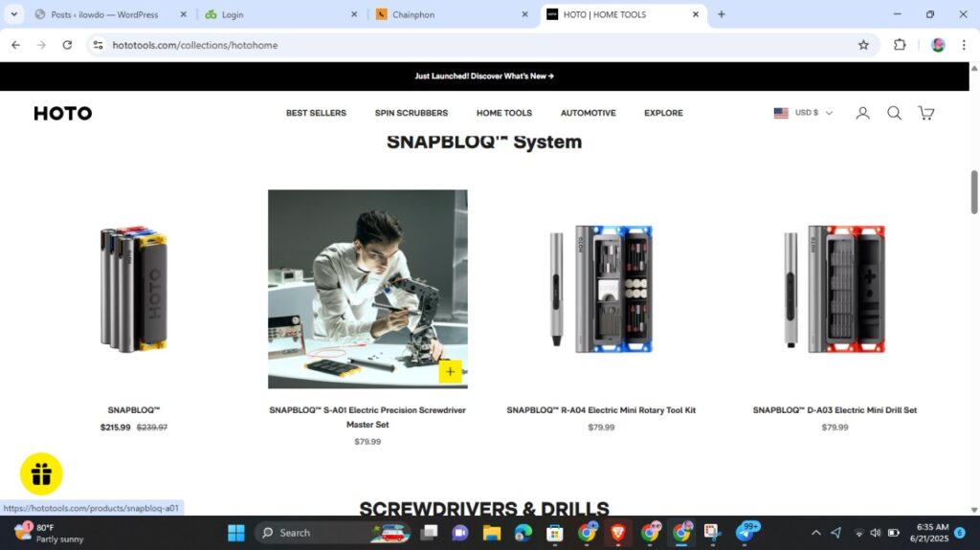Close the Chainphon tab
The height and width of the screenshot is (550, 980).
(524, 14)
